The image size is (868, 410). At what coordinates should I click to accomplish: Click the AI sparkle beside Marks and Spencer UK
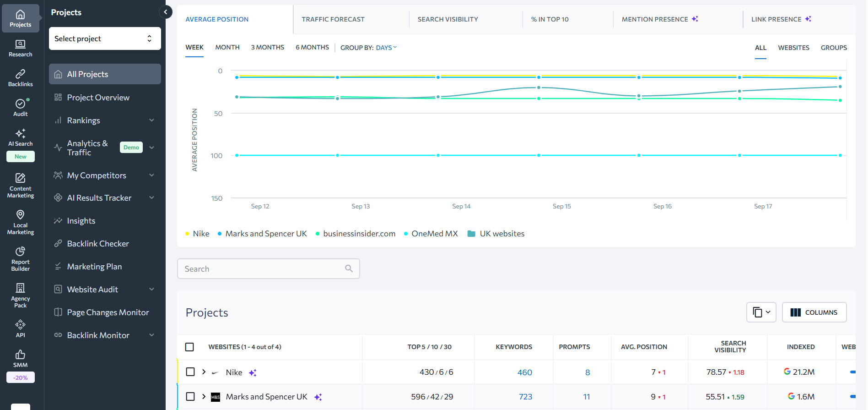(x=318, y=397)
